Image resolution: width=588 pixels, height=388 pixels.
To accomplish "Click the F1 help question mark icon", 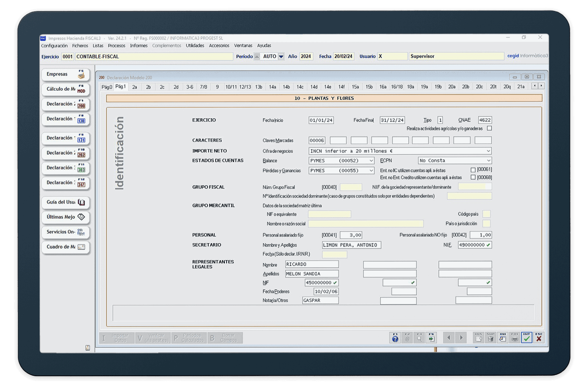I will pos(395,338).
